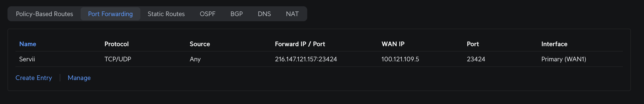Click the forward address 216.147.121.157:23424
This screenshot has width=644, height=104.
pos(306,59)
